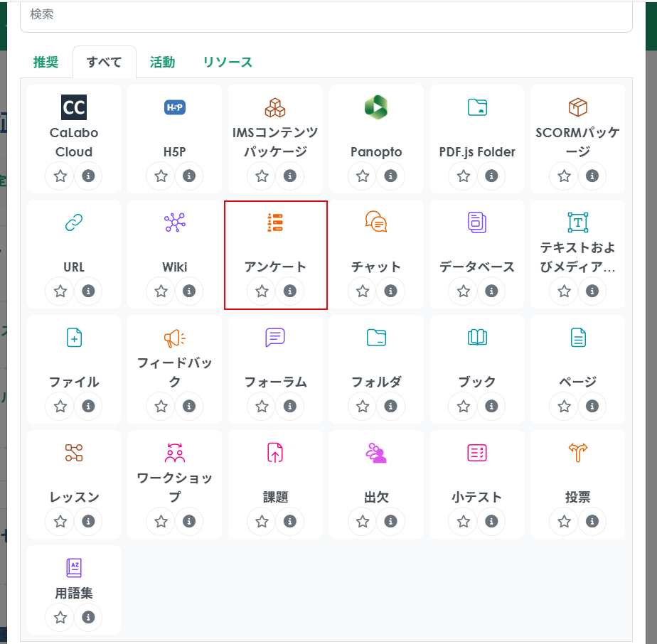Select the ワークショップ workshop icon
Screen dimensions: 657x644
(175, 453)
